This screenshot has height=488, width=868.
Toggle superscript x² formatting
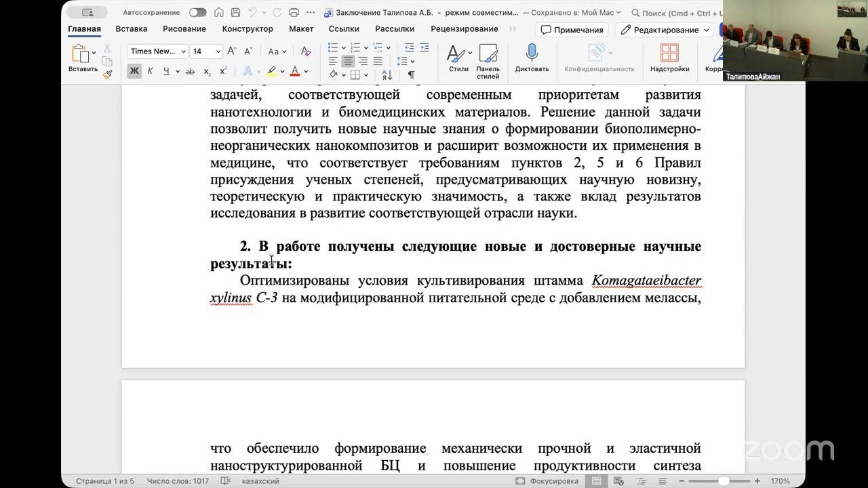223,71
